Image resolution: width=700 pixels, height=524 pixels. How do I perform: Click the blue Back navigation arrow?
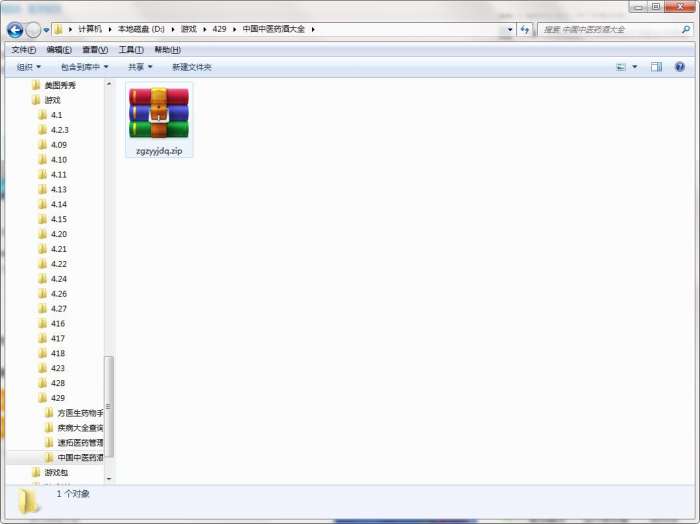15,30
